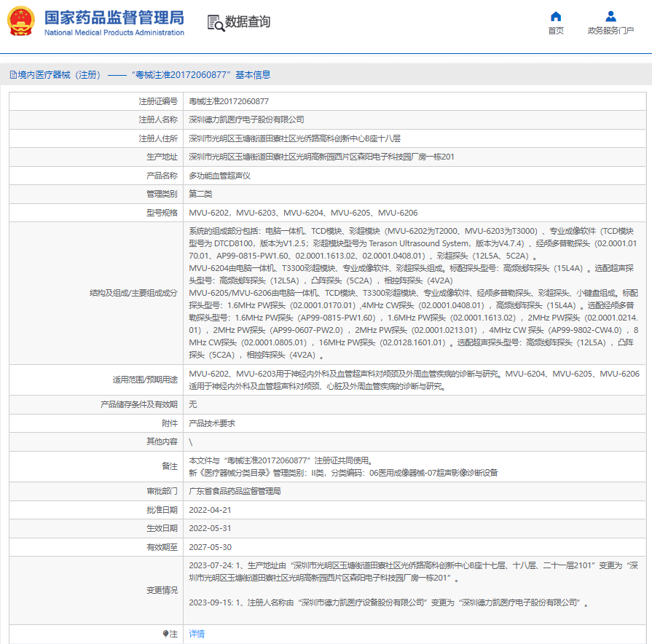The width and height of the screenshot is (652, 644).
Task: Select the 产品储存条件及有效期 label
Action: 139,404
